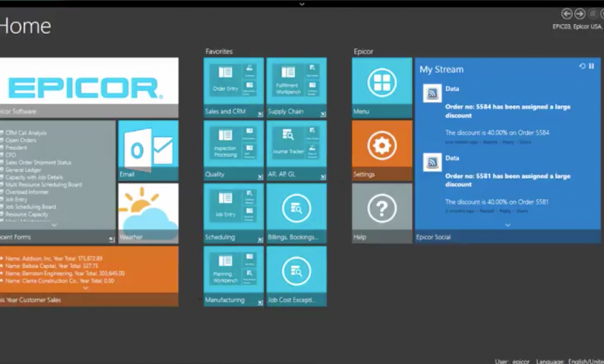Image resolution: width=604 pixels, height=364 pixels.
Task: Click the EPICOR logo tile
Action: coord(88,88)
